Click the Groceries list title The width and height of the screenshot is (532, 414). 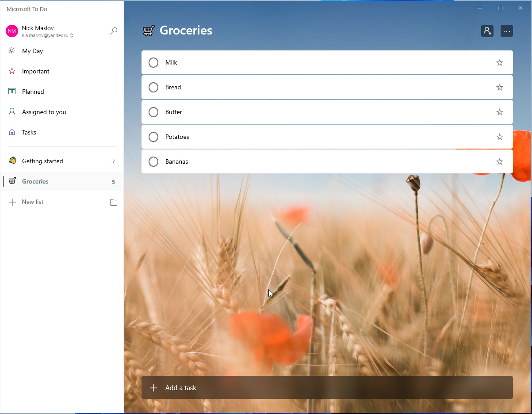click(x=186, y=30)
